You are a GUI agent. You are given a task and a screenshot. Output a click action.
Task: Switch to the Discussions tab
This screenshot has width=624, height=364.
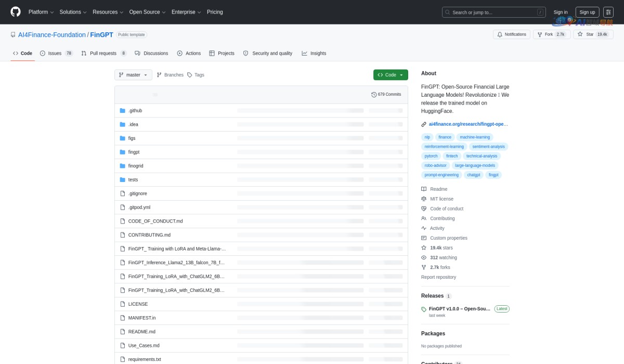pyautogui.click(x=151, y=53)
